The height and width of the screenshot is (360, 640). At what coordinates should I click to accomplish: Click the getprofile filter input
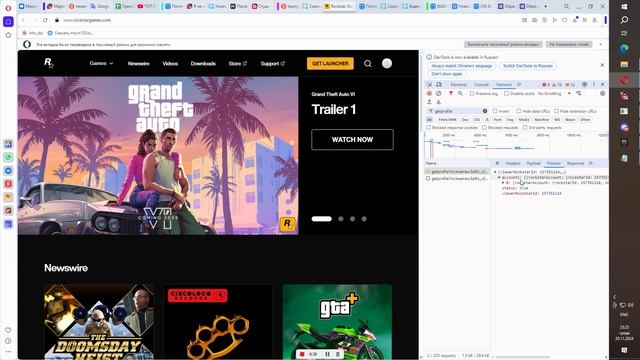457,111
